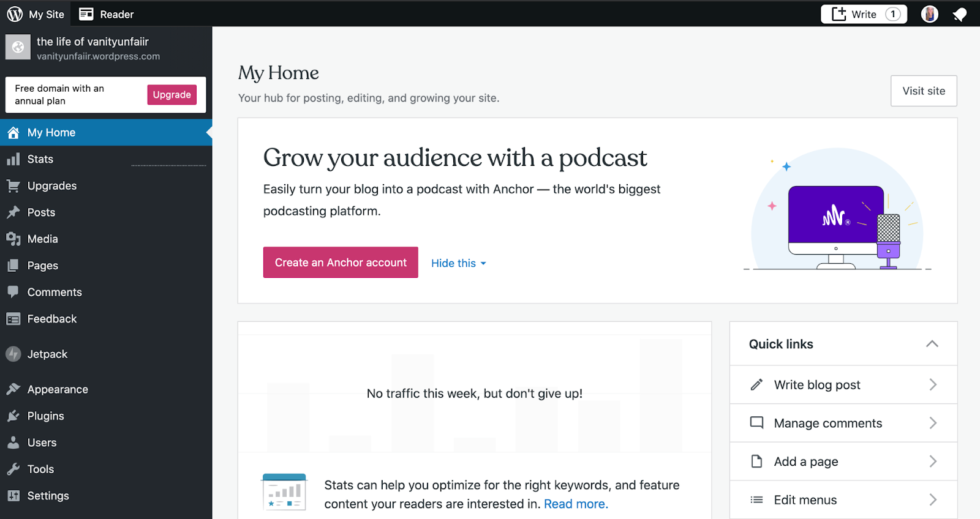Follow the Read more link
The height and width of the screenshot is (519, 980).
(576, 504)
